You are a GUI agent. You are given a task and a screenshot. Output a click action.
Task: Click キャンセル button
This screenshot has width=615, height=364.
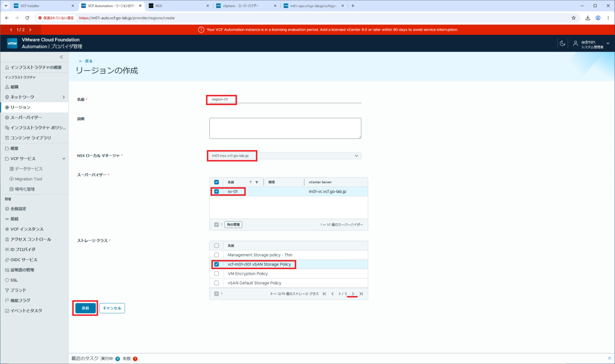click(x=112, y=308)
